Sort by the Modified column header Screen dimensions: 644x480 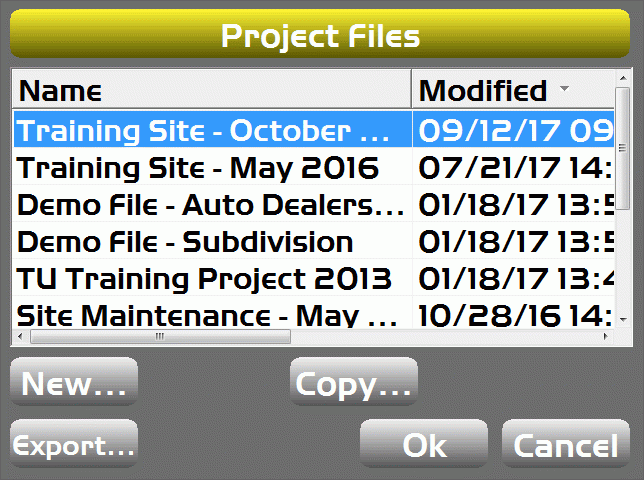[x=513, y=90]
